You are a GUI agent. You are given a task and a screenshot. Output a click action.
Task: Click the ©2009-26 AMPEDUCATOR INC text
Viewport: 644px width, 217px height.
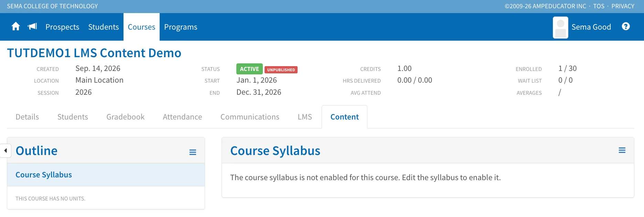[545, 6]
